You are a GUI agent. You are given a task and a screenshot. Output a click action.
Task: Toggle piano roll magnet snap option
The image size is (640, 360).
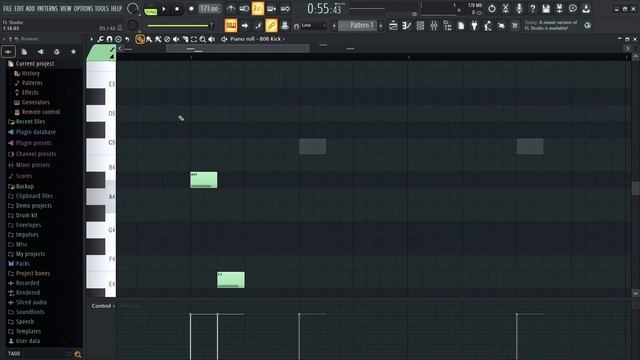[109, 39]
